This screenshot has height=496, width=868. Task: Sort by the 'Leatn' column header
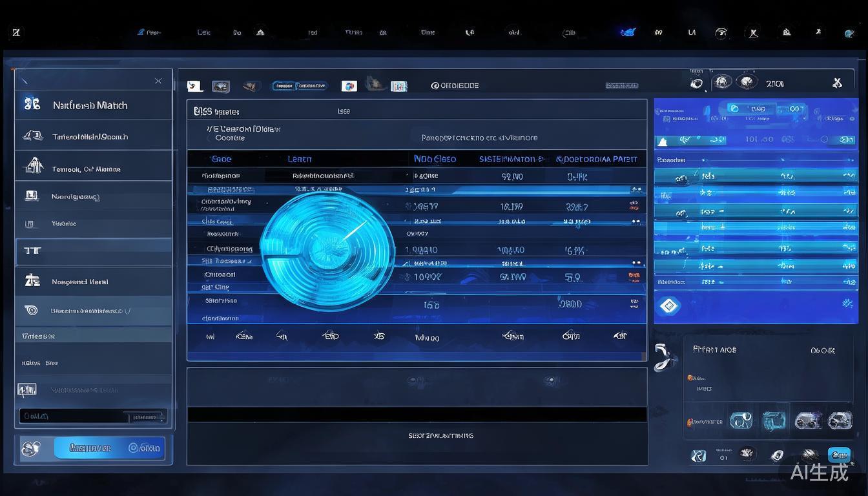300,159
